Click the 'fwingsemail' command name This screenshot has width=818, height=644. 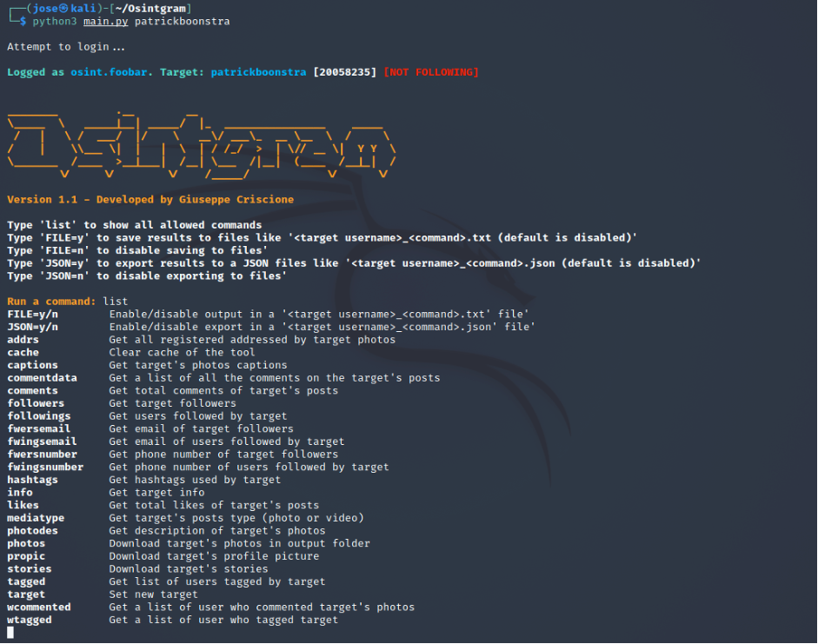click(42, 442)
